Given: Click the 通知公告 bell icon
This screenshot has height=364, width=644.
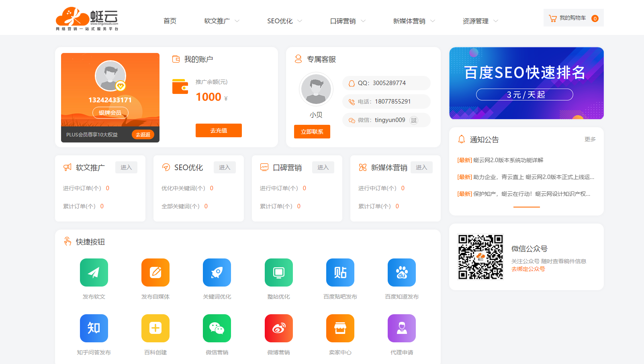Looking at the screenshot, I should point(462,139).
